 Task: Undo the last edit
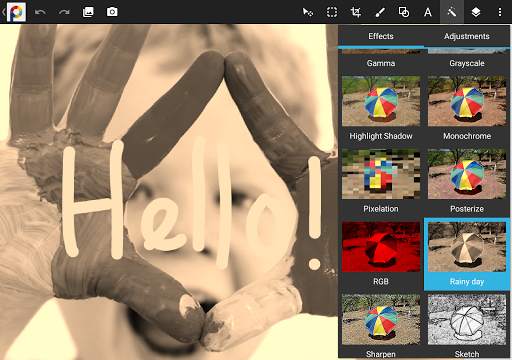click(40, 12)
